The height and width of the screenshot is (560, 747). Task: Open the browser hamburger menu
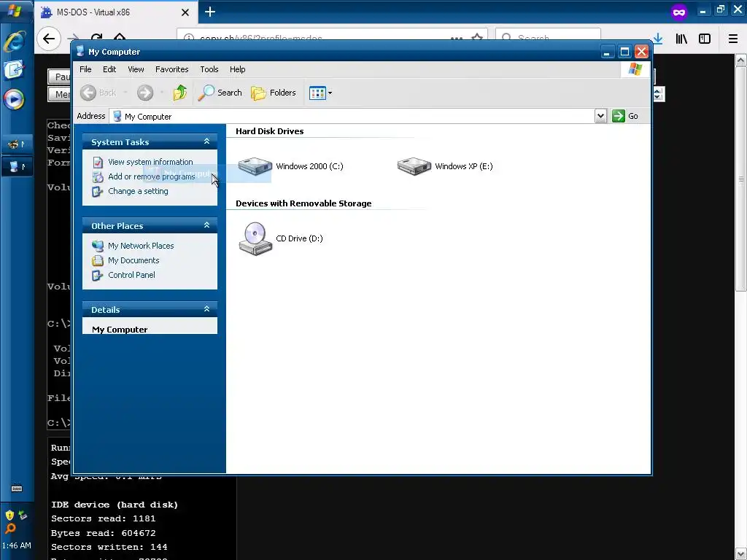pyautogui.click(x=733, y=39)
